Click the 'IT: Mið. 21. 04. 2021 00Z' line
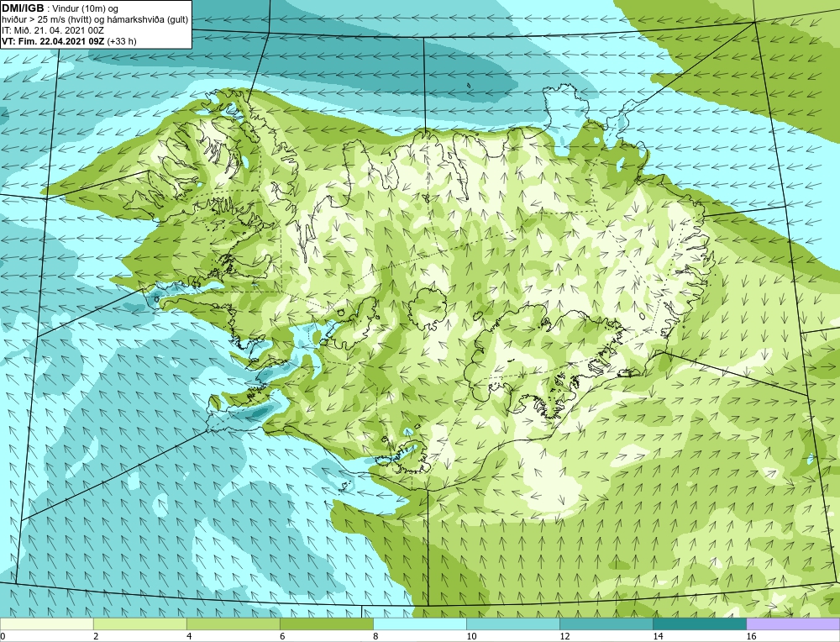 [x=52, y=30]
